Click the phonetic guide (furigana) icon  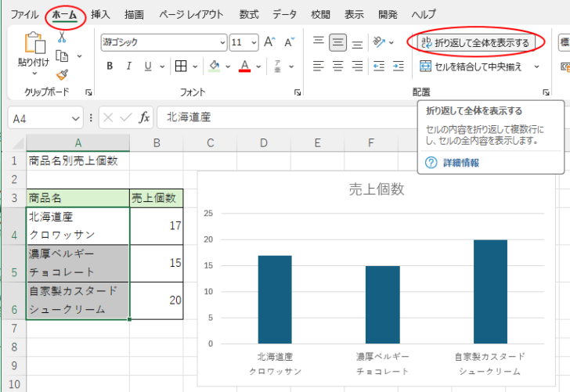277,67
